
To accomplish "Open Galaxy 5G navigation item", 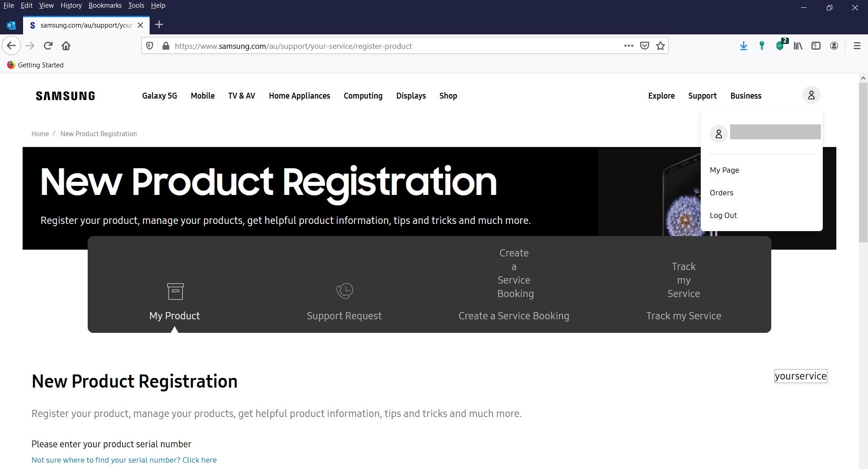I will [x=160, y=96].
